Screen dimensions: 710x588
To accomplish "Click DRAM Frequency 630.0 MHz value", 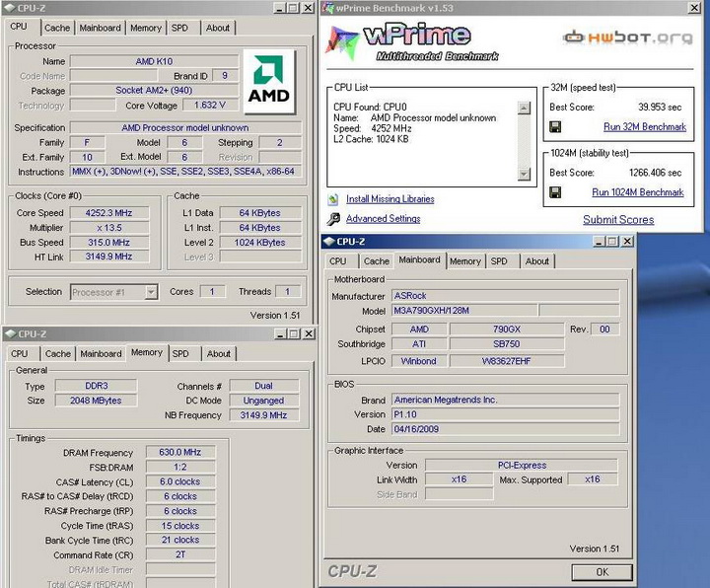I will (180, 452).
